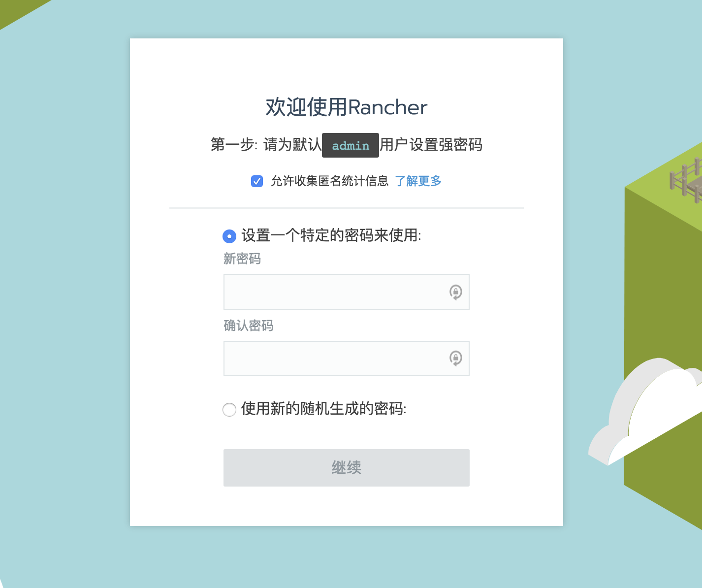
Task: Click the 允许收集匿名统计信息 label text
Action: pos(330,181)
